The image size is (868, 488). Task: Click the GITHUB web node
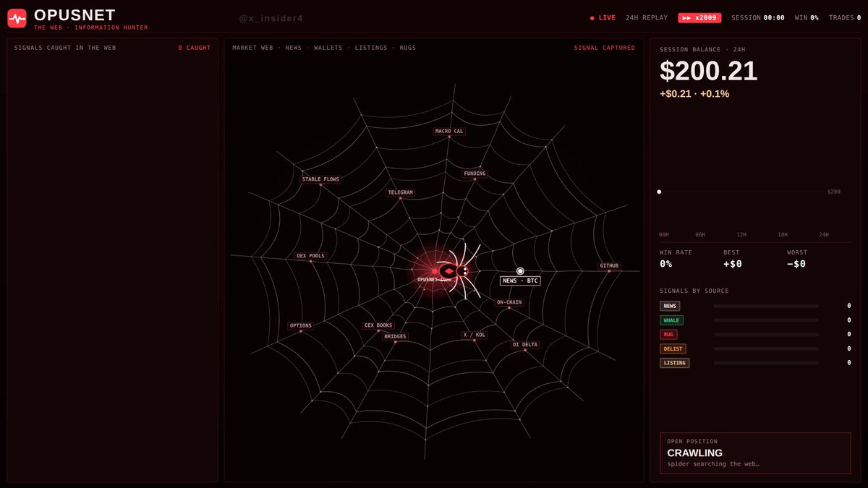click(609, 265)
